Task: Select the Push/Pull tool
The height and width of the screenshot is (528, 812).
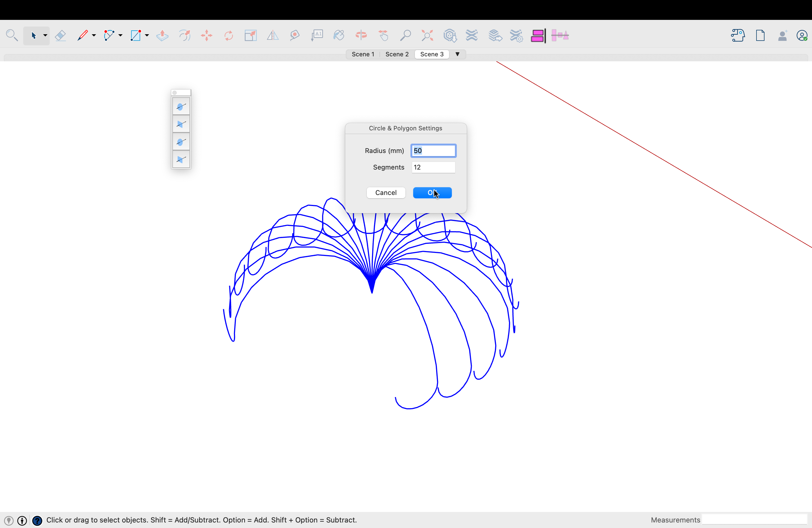Action: pyautogui.click(x=162, y=35)
